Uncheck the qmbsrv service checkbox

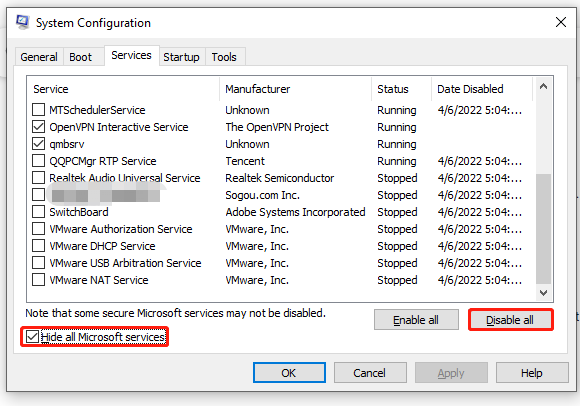38,144
